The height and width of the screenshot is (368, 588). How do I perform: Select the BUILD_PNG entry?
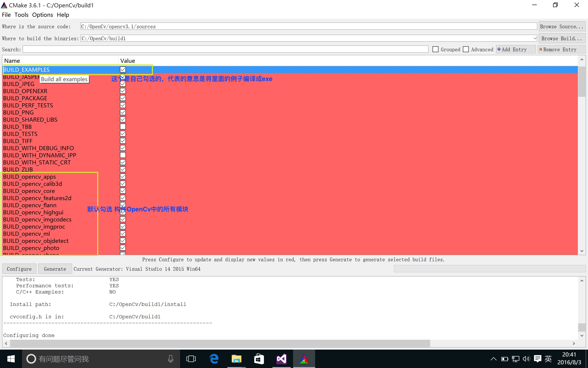290,112
